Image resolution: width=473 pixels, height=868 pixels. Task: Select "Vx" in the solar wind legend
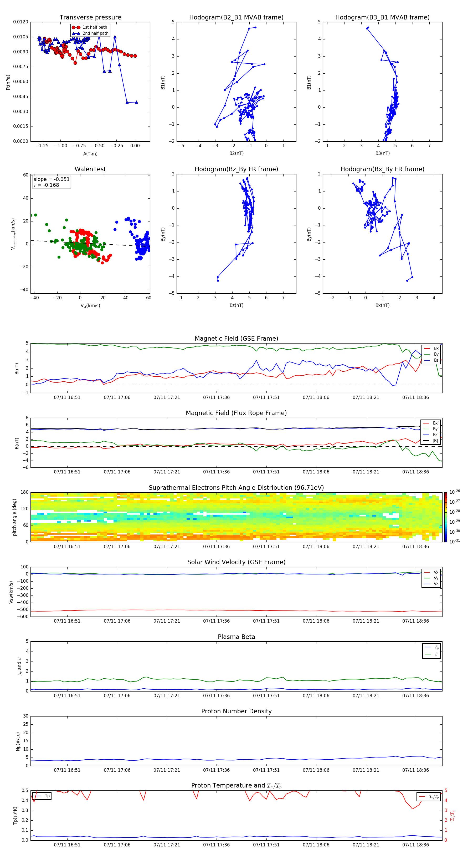tap(431, 572)
